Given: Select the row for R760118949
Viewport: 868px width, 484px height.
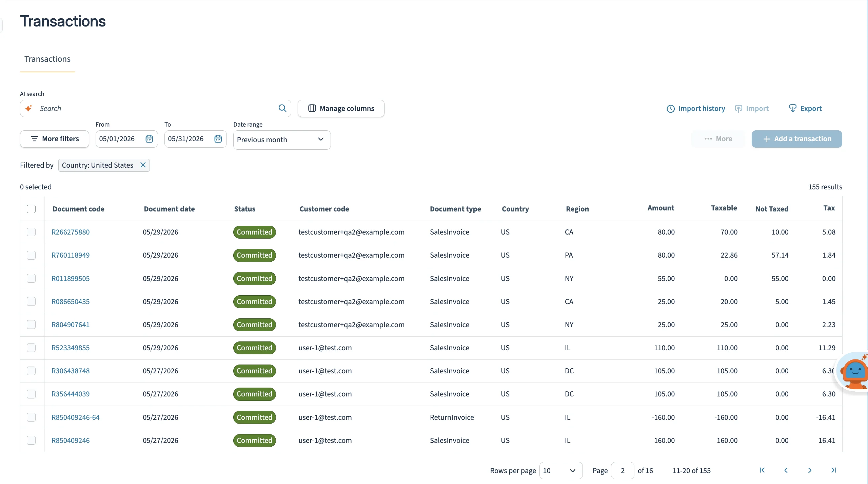Looking at the screenshot, I should tap(31, 255).
